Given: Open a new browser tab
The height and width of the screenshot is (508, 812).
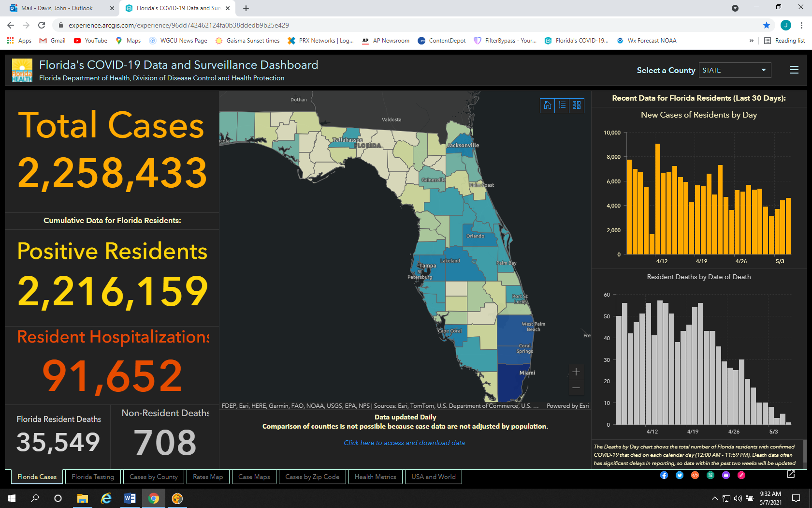Looking at the screenshot, I should click(x=246, y=8).
